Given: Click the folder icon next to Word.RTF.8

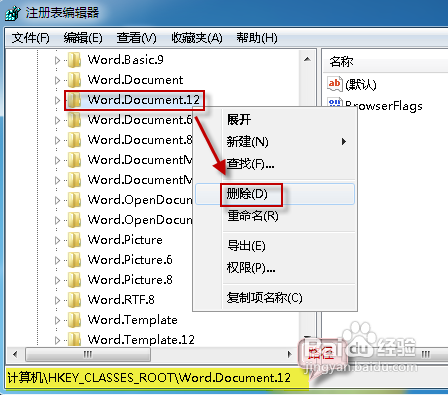Looking at the screenshot, I should 74,300.
